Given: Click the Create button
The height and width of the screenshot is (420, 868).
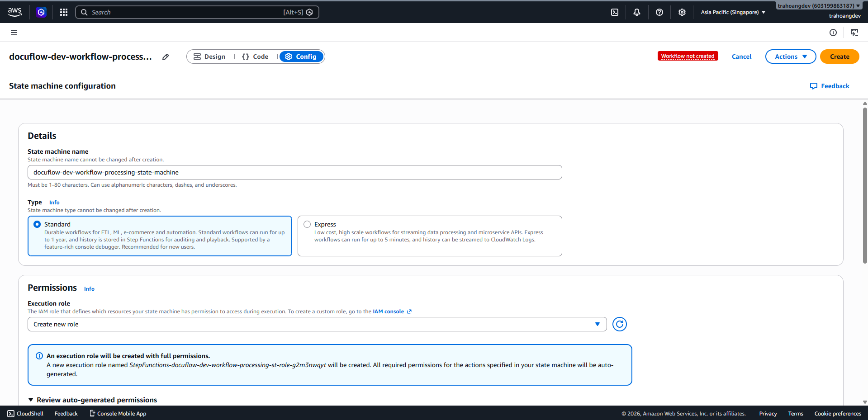Looking at the screenshot, I should [x=840, y=57].
